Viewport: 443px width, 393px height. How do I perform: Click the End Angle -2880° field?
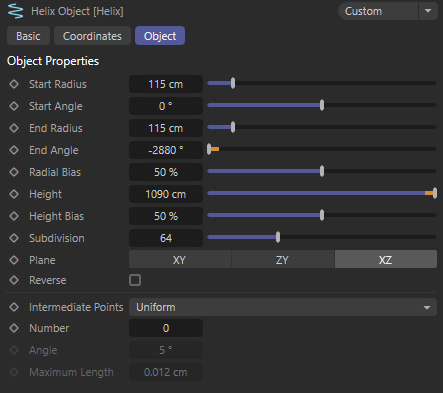[166, 150]
